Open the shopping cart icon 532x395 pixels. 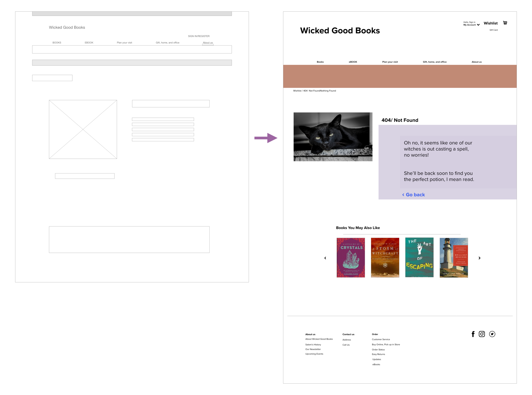505,23
